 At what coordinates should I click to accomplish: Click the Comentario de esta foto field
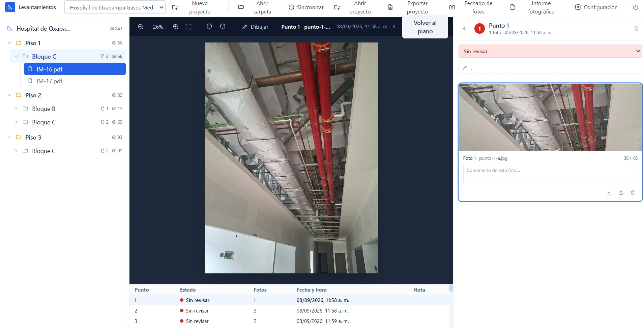point(550,174)
